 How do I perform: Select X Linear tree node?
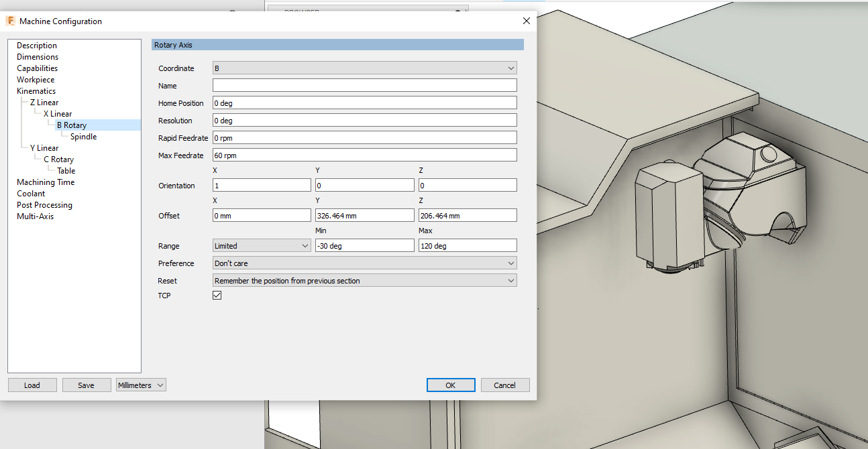coord(58,114)
